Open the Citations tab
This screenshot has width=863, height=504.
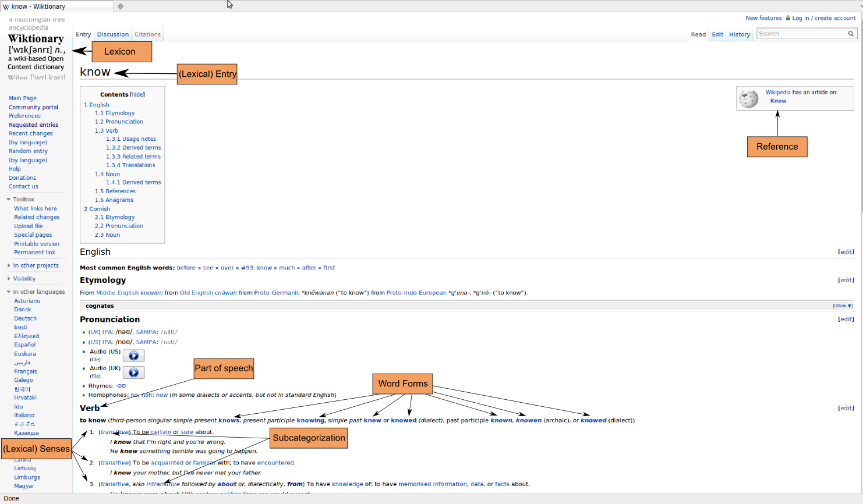(x=147, y=34)
